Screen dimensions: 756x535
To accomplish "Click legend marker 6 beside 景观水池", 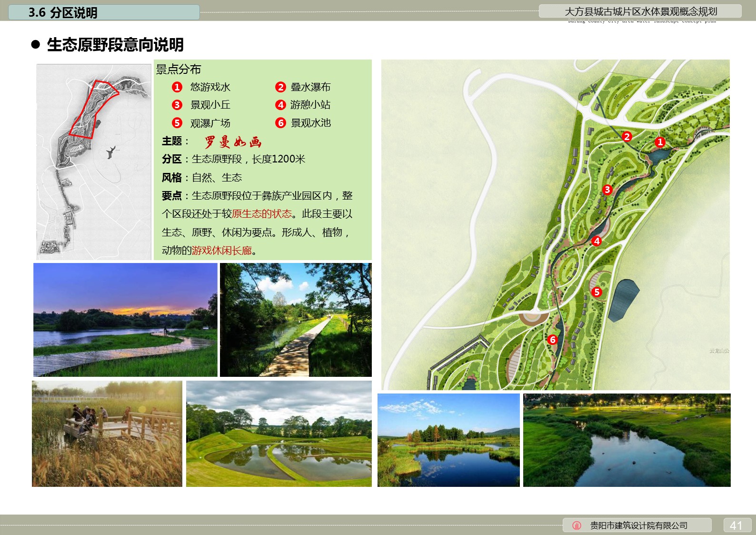I will tap(280, 123).
